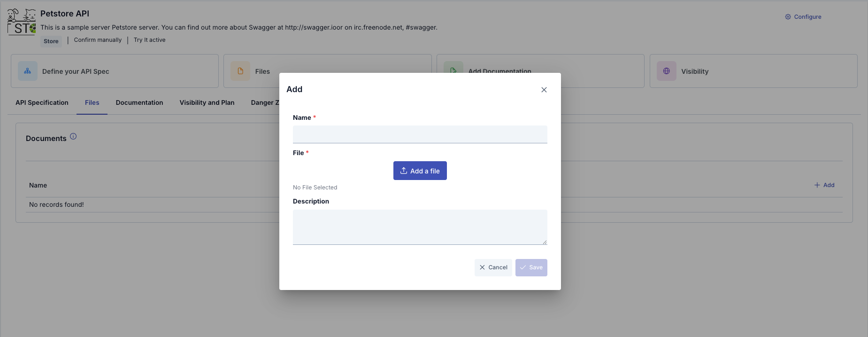Click the Description text area
Screen dimensions: 868x337
tap(420, 227)
